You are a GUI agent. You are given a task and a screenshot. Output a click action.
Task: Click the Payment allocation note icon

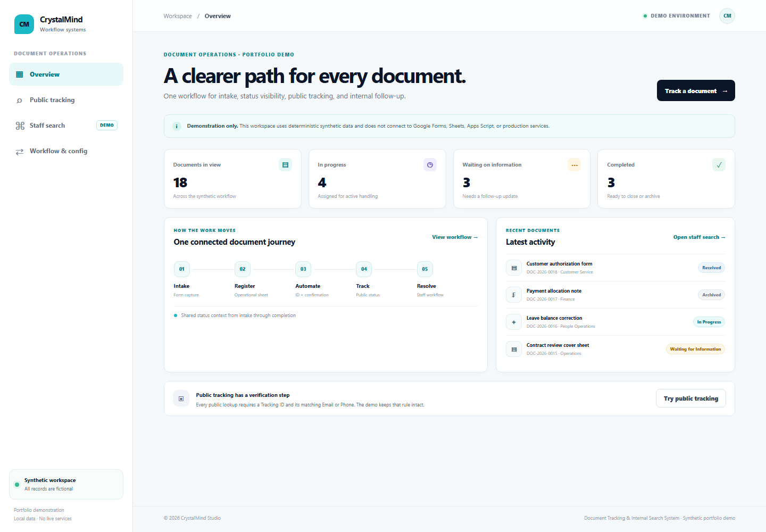pyautogui.click(x=514, y=295)
